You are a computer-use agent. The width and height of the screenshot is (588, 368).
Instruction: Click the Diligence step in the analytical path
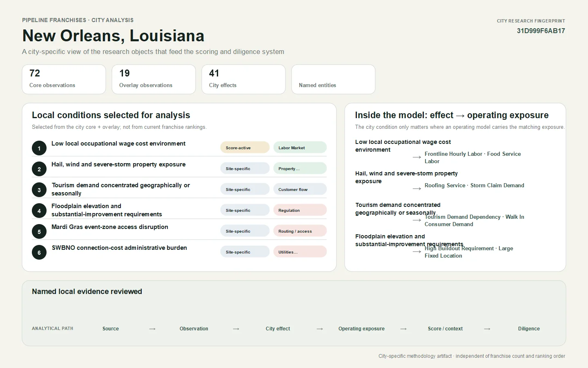529,329
